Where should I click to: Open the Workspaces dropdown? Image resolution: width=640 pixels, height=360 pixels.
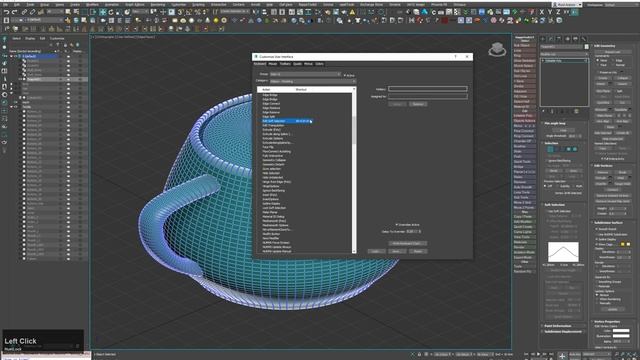click(x=620, y=4)
